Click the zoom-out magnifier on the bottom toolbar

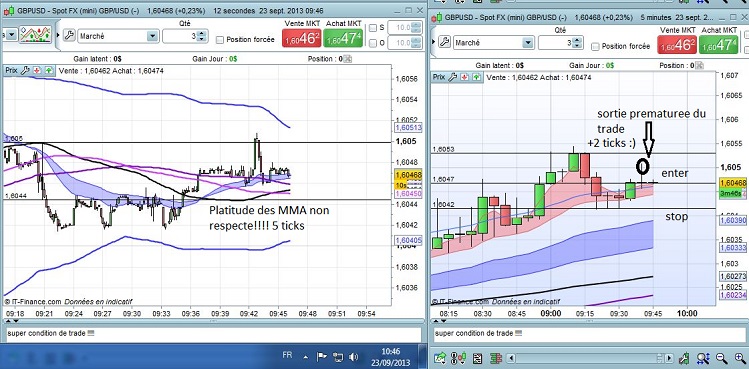[721, 358]
